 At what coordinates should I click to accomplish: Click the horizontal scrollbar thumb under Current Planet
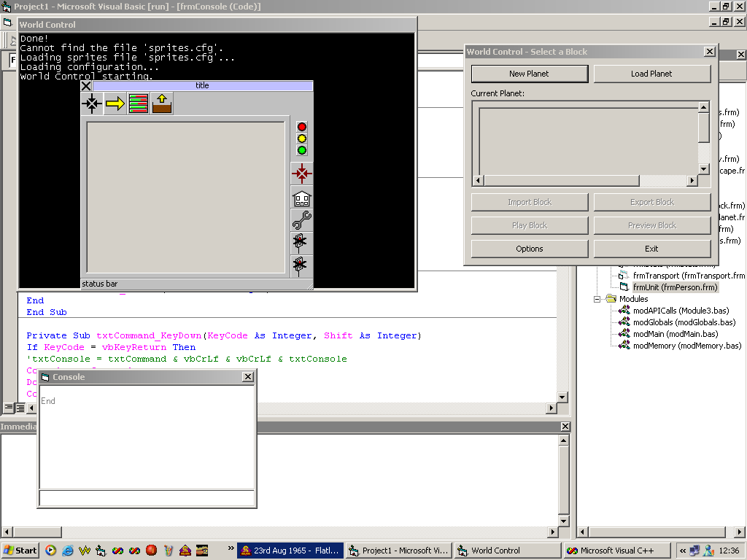(562, 181)
